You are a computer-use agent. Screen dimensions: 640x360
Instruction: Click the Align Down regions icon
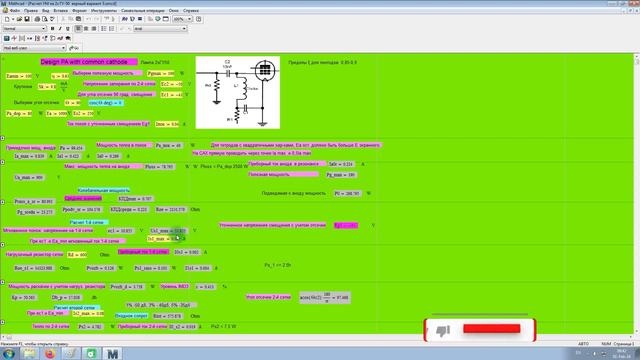click(113, 19)
